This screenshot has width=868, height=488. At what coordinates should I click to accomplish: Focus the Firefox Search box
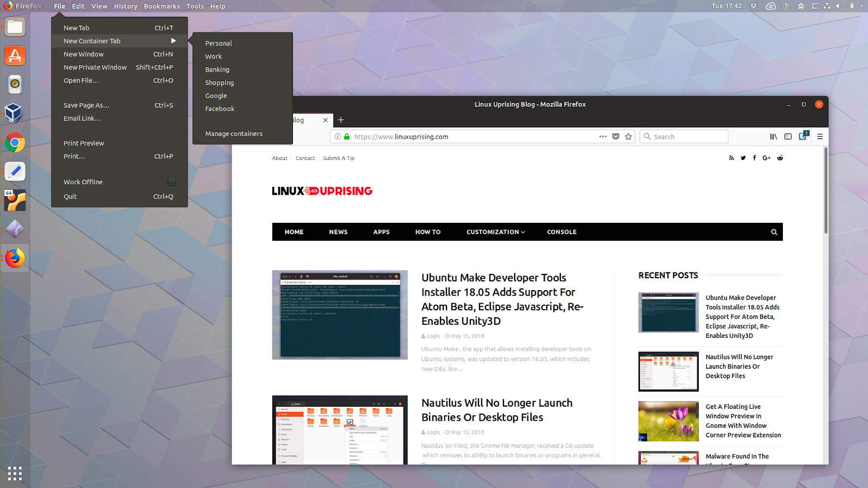[x=684, y=137]
